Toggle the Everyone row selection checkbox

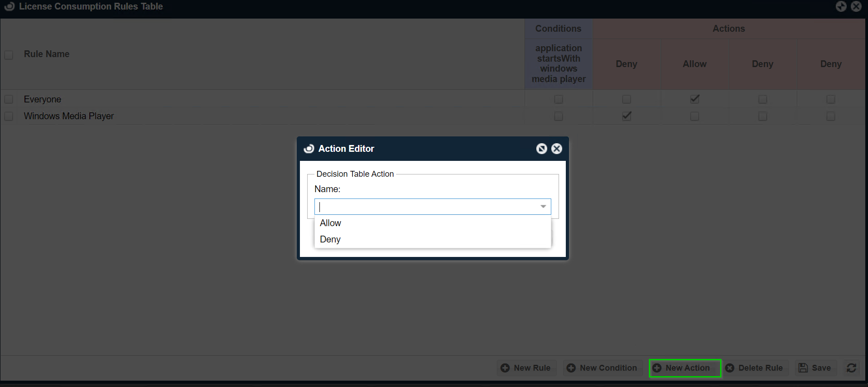(x=9, y=99)
